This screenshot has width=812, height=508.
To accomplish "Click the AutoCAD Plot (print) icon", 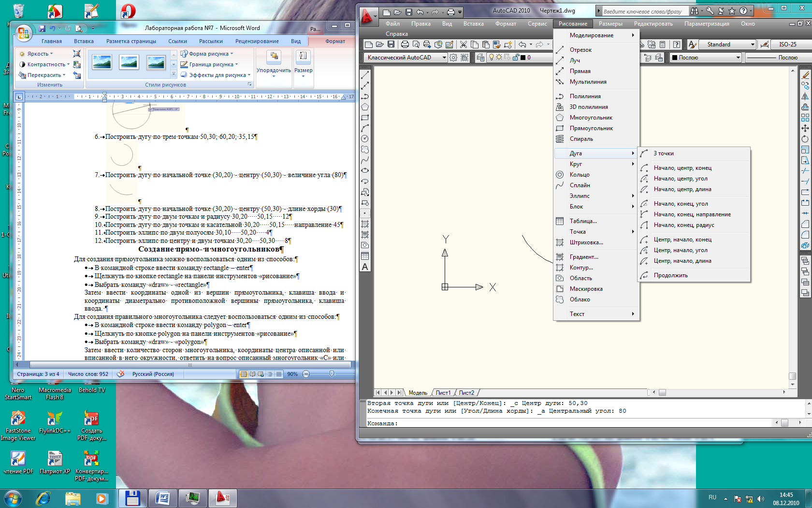I will pyautogui.click(x=405, y=45).
